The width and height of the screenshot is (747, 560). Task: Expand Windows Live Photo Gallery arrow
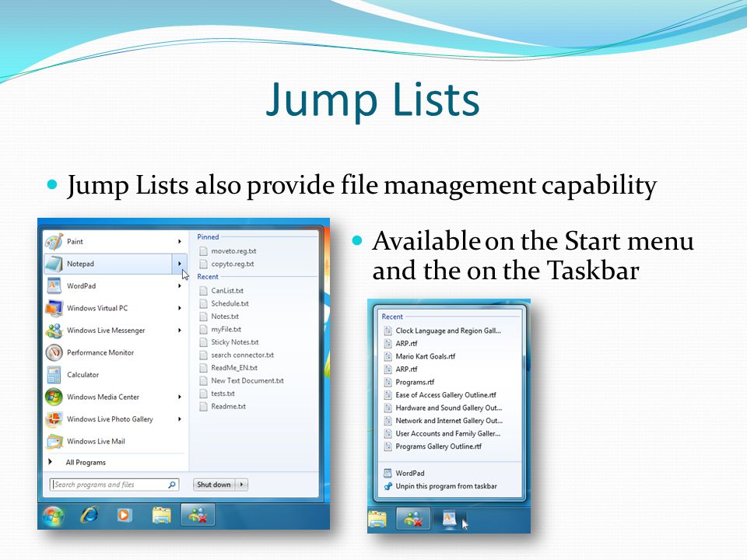click(x=180, y=419)
